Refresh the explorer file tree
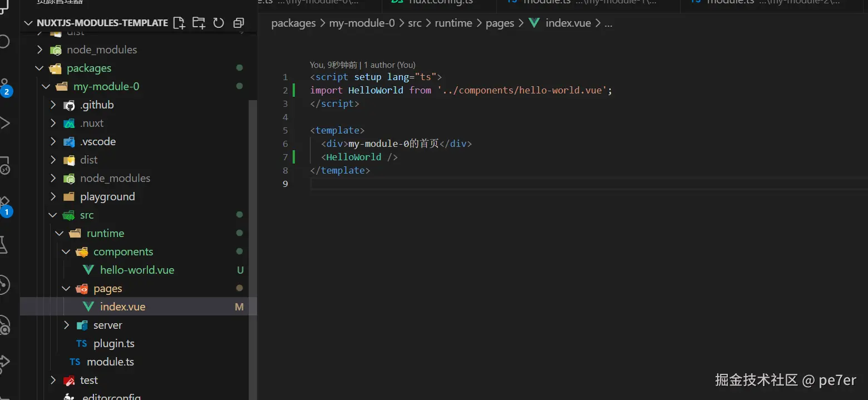Screen dimensions: 868x400 pos(219,23)
